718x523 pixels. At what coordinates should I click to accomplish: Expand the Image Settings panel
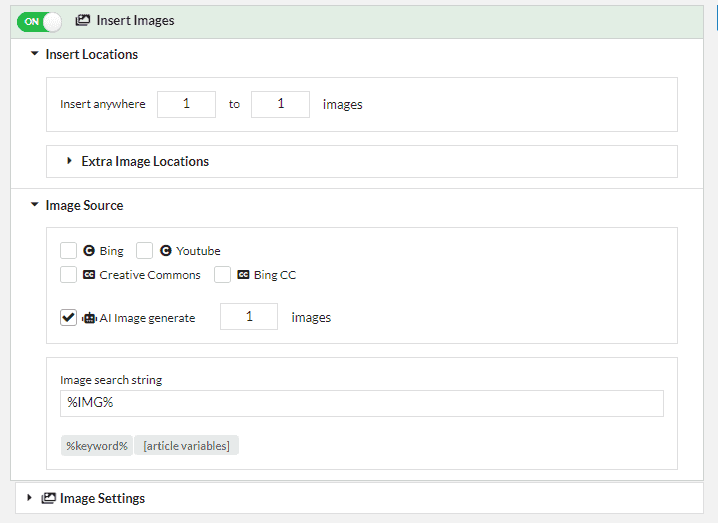[x=29, y=497]
